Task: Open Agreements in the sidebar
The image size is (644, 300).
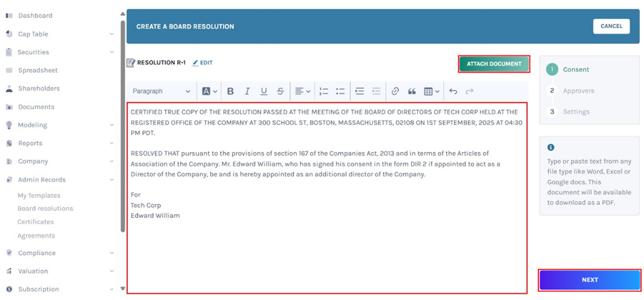Action: click(x=36, y=236)
